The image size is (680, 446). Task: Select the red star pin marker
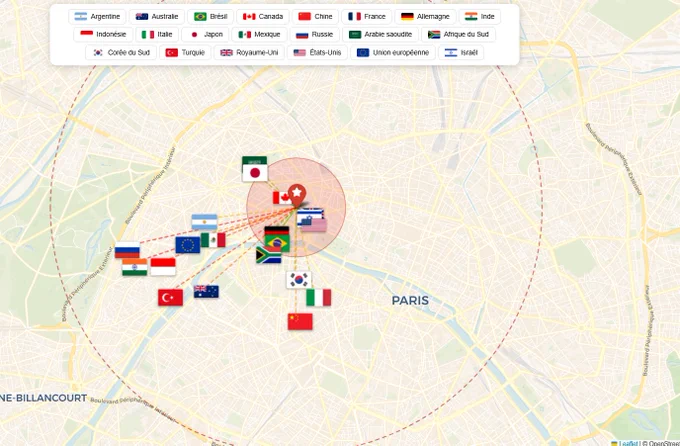point(297,196)
